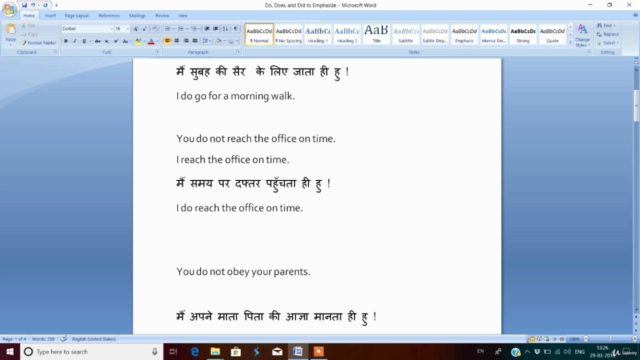Center align the paragraph
Viewport: 640px width, 360px height.
coord(176,41)
